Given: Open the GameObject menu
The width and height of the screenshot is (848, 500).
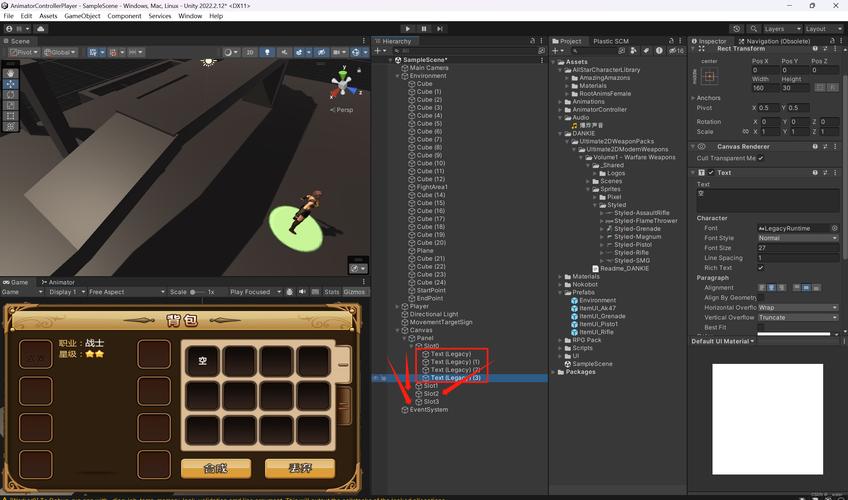Looking at the screenshot, I should pyautogui.click(x=82, y=16).
